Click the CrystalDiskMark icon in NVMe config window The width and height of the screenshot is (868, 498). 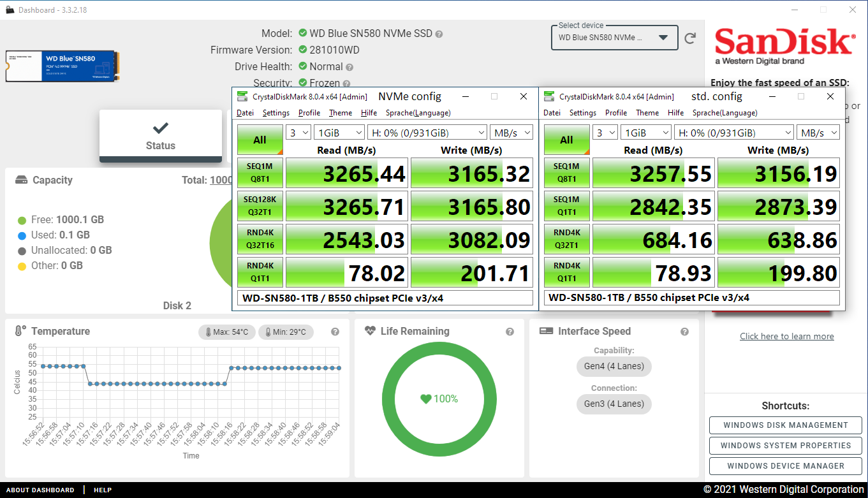[x=242, y=96]
